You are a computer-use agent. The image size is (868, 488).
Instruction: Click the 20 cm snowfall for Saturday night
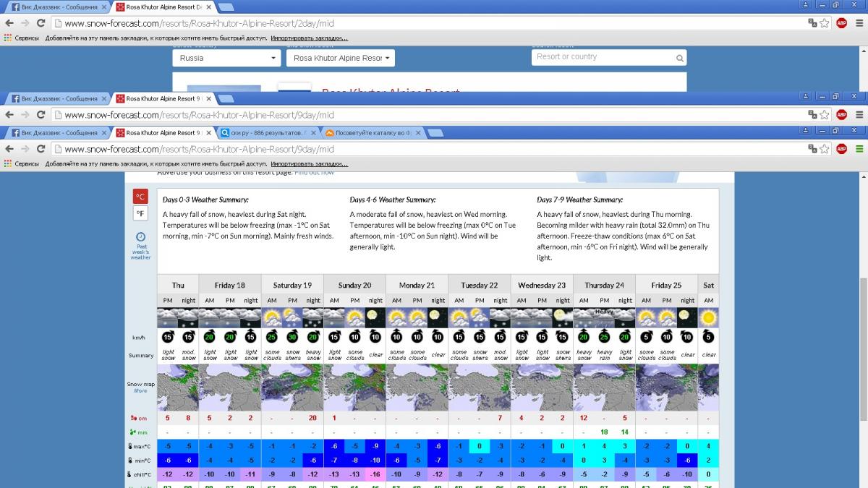point(312,418)
